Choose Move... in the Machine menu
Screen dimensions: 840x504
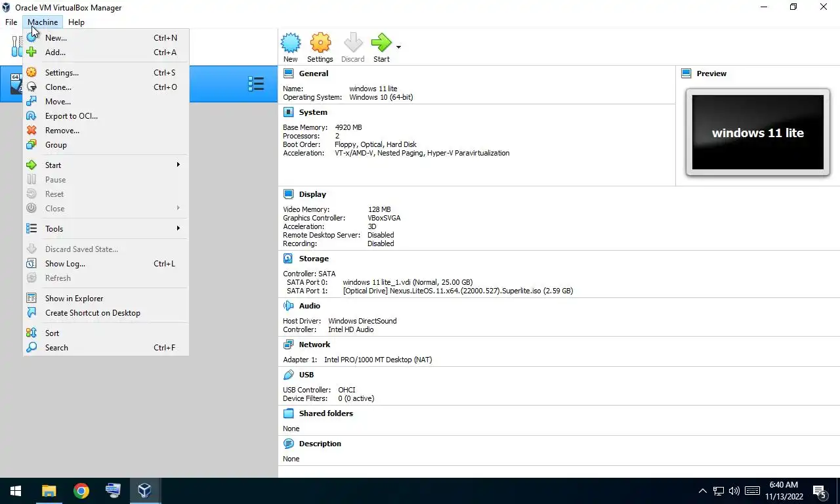(x=106, y=102)
